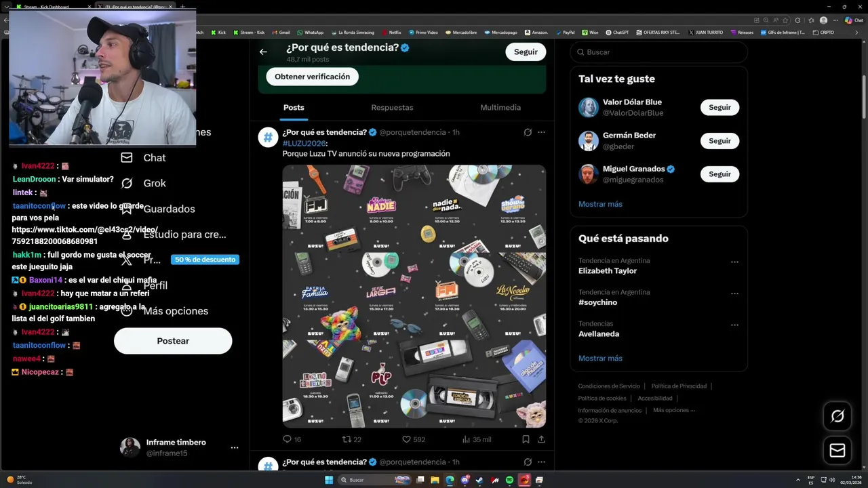The height and width of the screenshot is (488, 868).
Task: Click the Windows Start button
Action: [329, 480]
